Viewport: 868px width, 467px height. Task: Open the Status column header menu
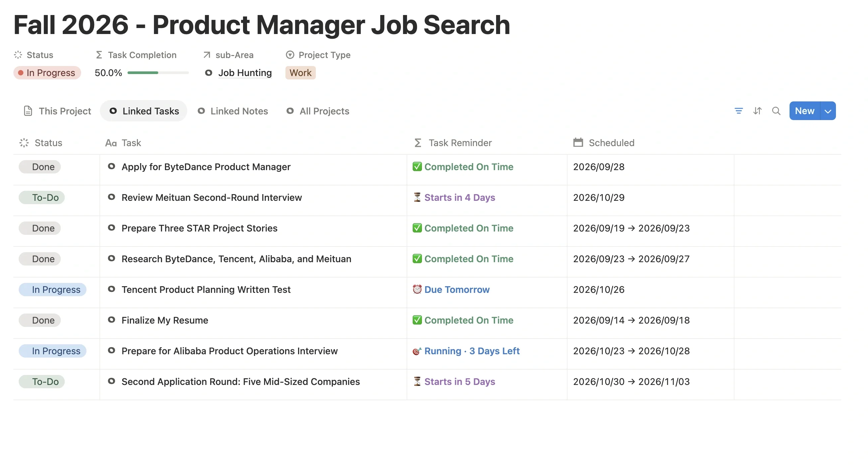pyautogui.click(x=41, y=143)
